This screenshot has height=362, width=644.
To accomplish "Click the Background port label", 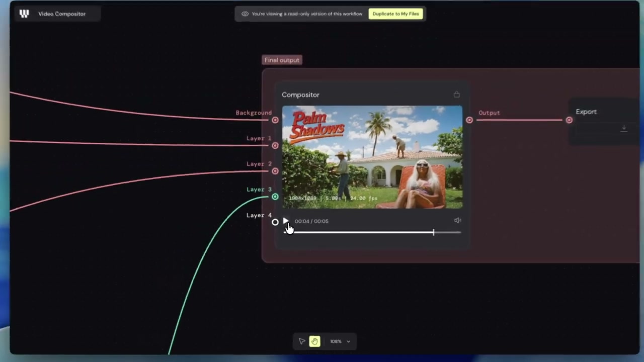I will pos(254,113).
